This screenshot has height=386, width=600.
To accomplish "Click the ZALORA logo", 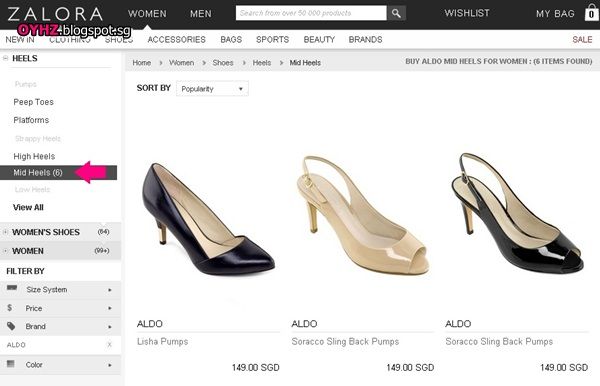I will 55,14.
